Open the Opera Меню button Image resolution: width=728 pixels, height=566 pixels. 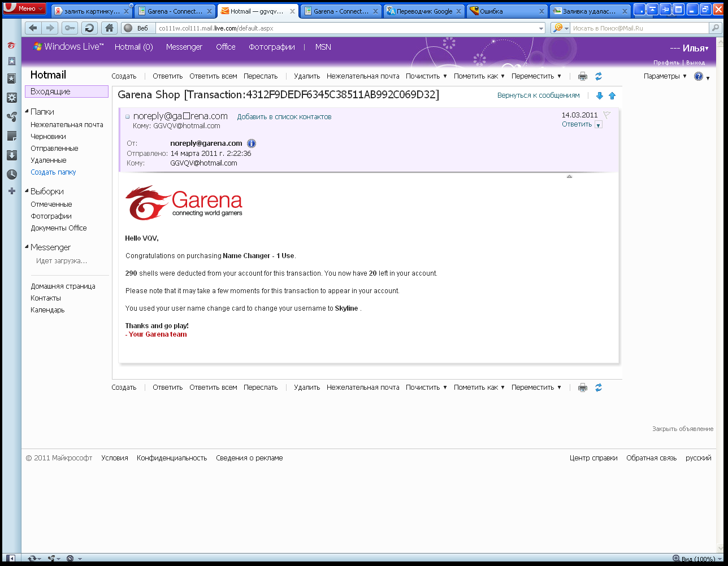point(24,8)
